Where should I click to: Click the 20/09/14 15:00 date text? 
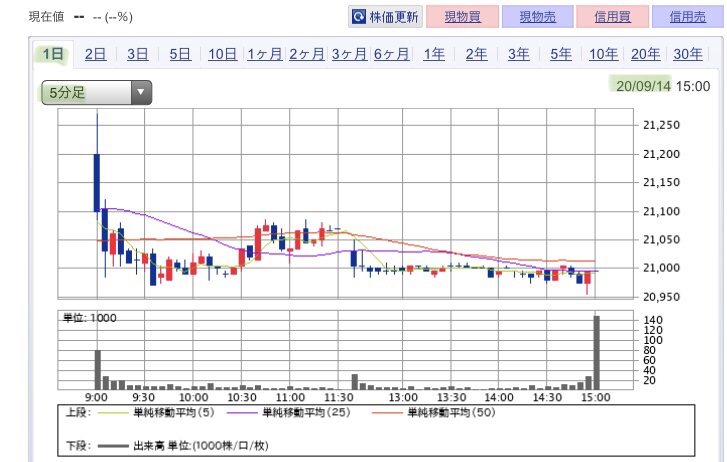click(663, 86)
